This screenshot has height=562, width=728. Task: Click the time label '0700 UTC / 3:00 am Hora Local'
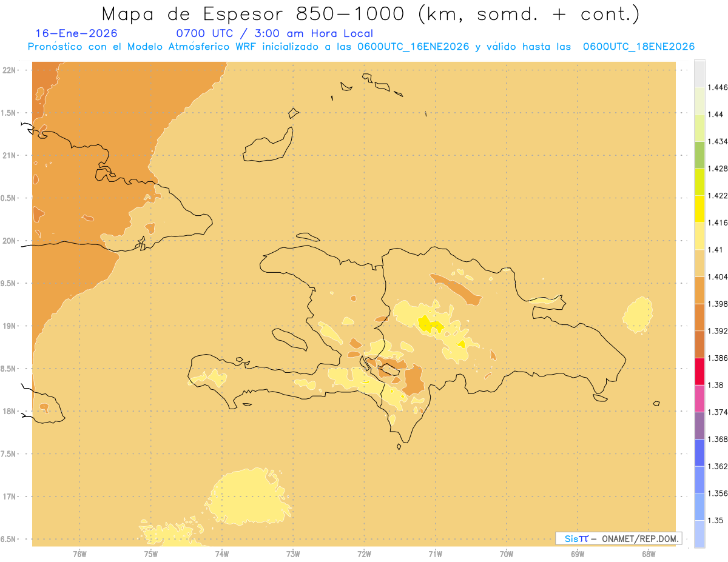coord(274,34)
